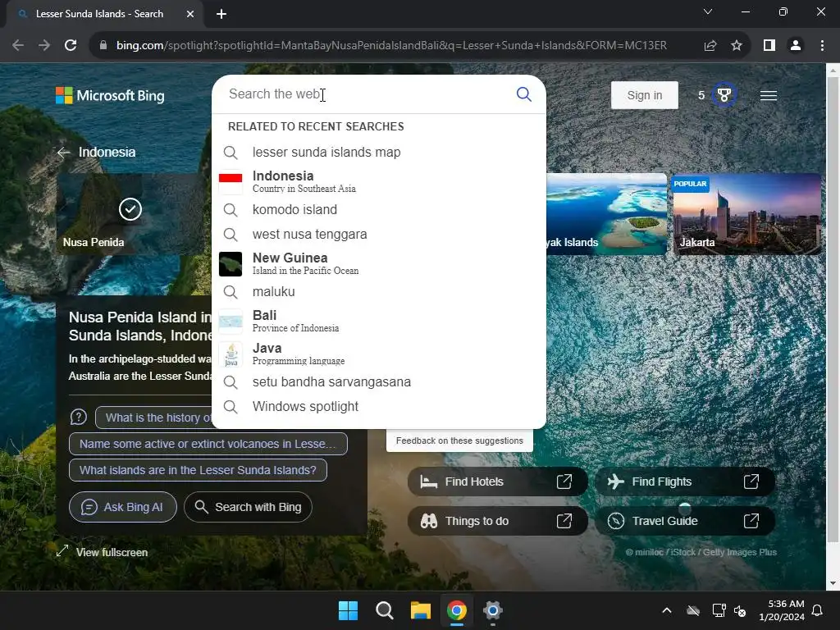The width and height of the screenshot is (840, 630).
Task: Click the OneDrive cloud tray icon
Action: click(x=693, y=610)
